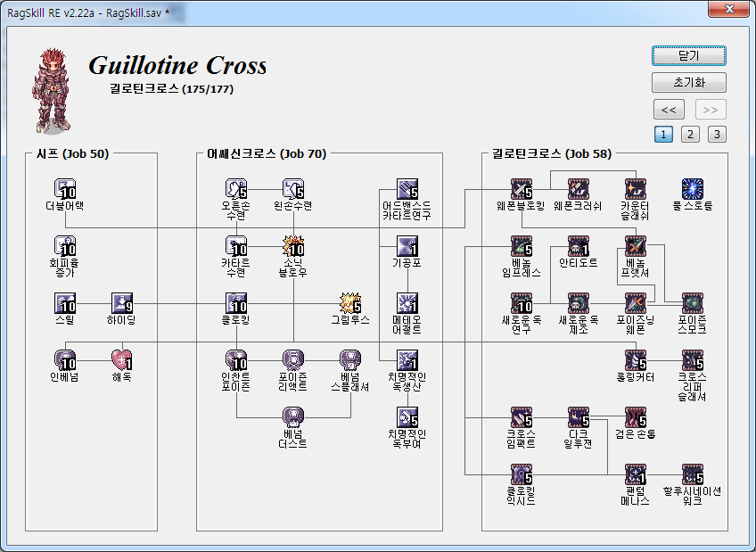This screenshot has height=552, width=756.
Task: Select the 클로킹 skill icon
Action: tap(236, 303)
